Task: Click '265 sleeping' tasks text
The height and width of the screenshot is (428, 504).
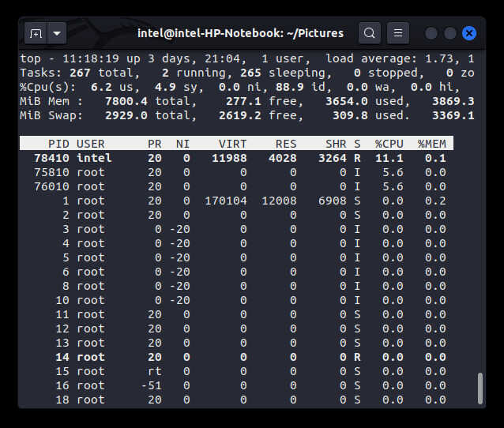Action: (286, 73)
